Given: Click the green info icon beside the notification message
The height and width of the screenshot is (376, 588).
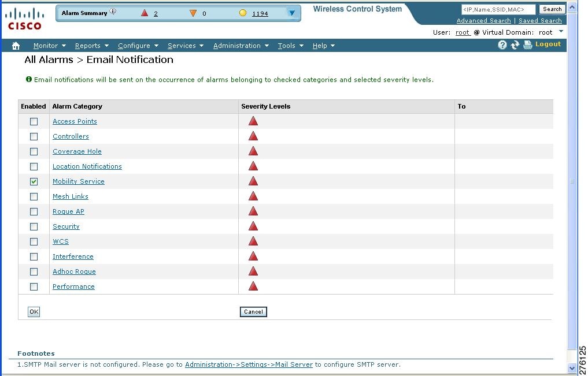Looking at the screenshot, I should pyautogui.click(x=28, y=79).
